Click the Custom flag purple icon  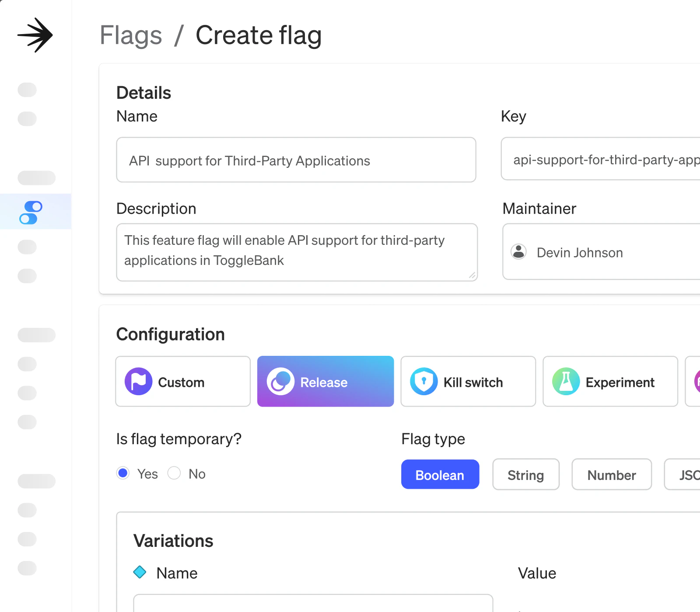(x=138, y=382)
